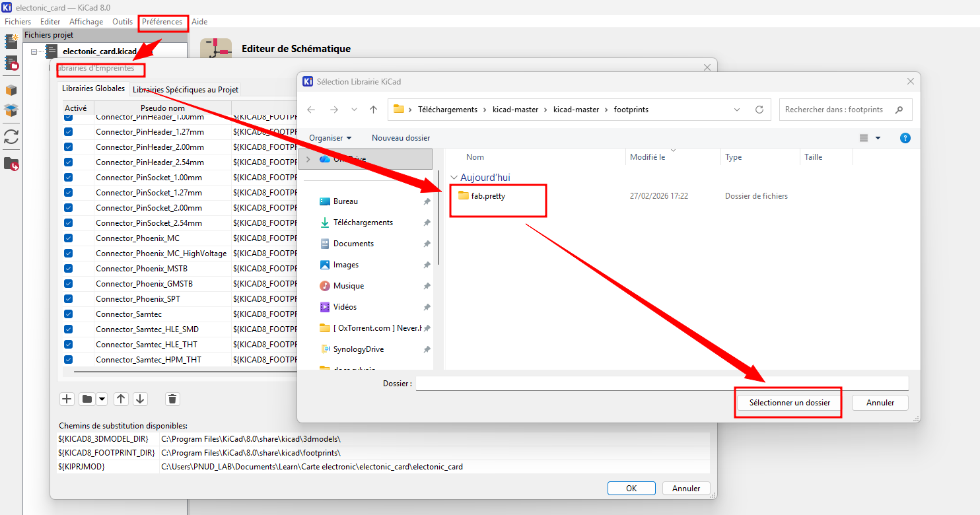Collapse the Aujourd'hui group

(x=454, y=178)
